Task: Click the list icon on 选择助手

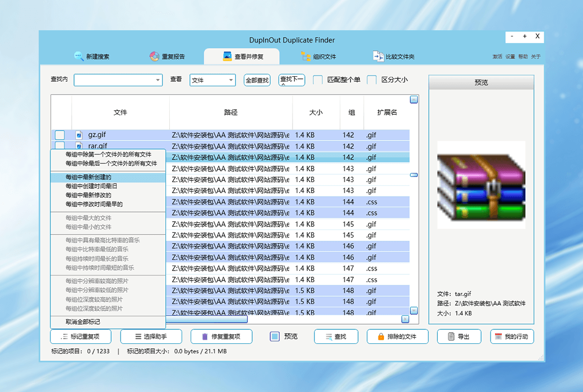Action: (x=138, y=337)
